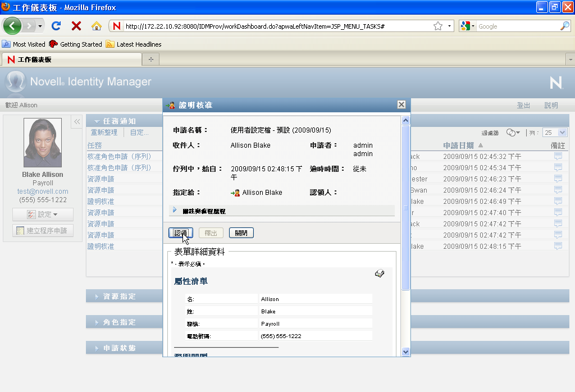Open the list all tabs dropdown
Viewport: 575px width, 392px height.
click(x=571, y=60)
